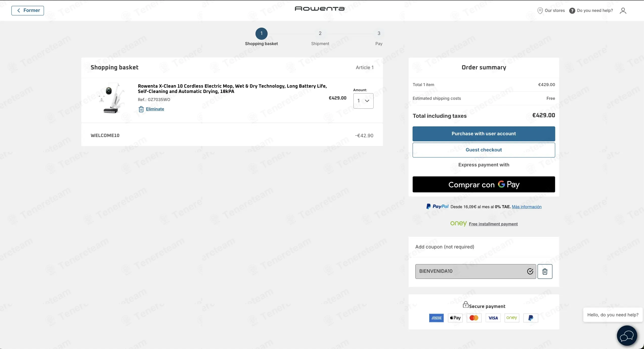Click the PayPal payment icon in footer
The image size is (644, 349).
point(531,318)
